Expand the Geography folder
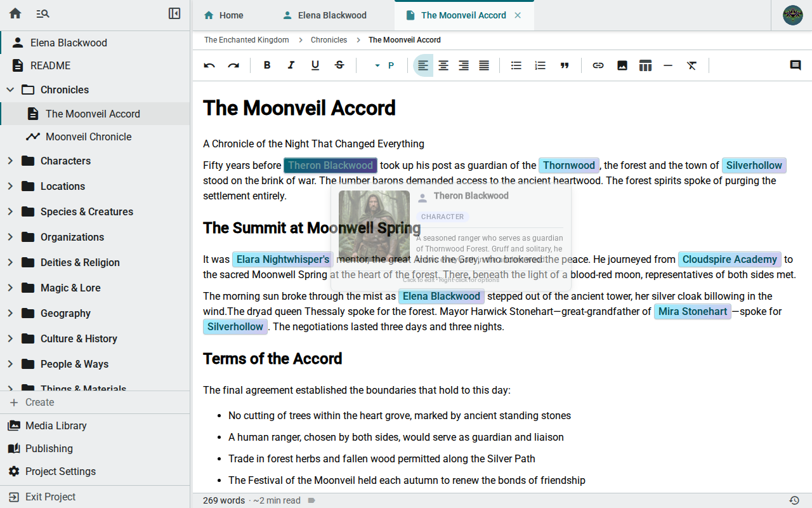 click(10, 313)
